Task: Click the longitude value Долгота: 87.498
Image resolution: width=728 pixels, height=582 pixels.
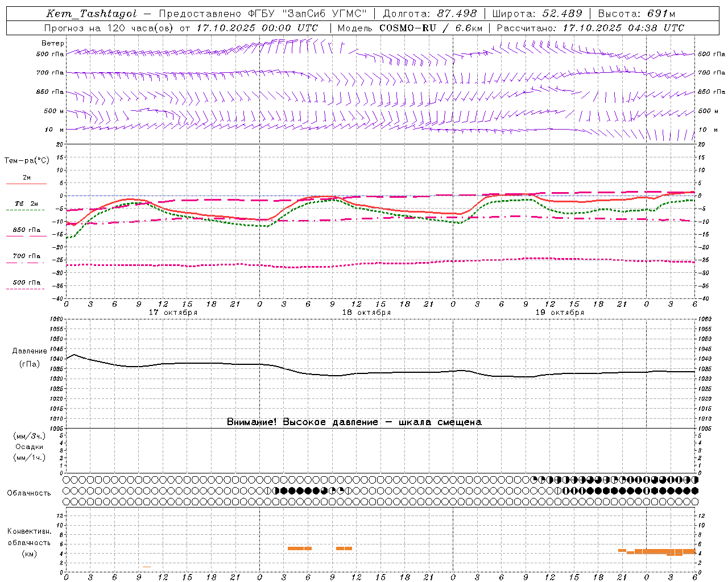Action: point(431,14)
